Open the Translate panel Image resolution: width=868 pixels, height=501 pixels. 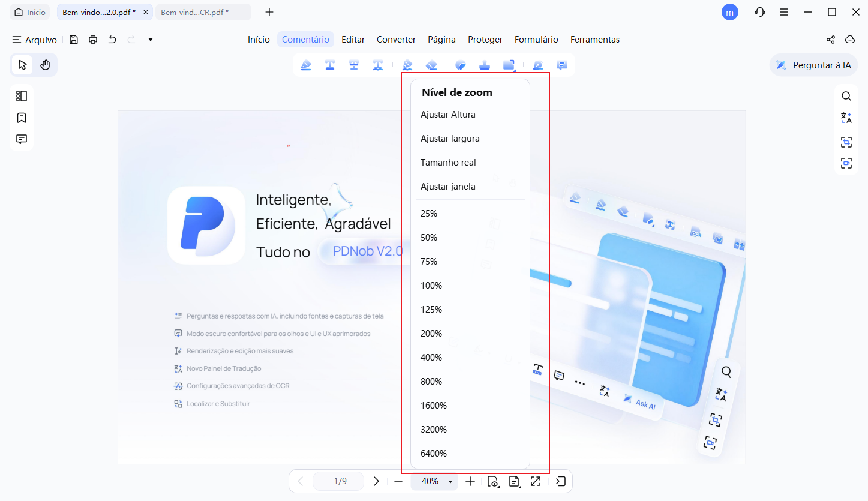pyautogui.click(x=846, y=118)
